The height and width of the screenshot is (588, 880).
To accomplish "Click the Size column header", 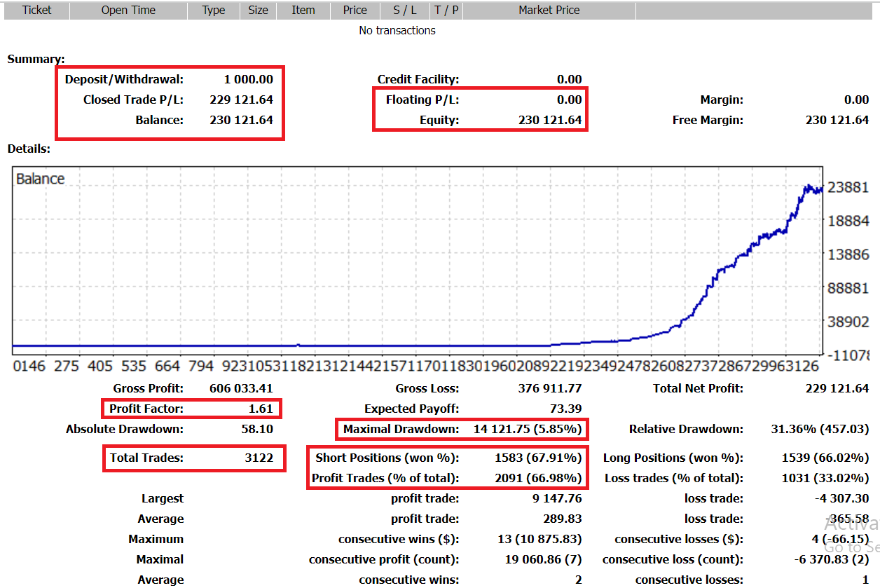I will pyautogui.click(x=258, y=10).
